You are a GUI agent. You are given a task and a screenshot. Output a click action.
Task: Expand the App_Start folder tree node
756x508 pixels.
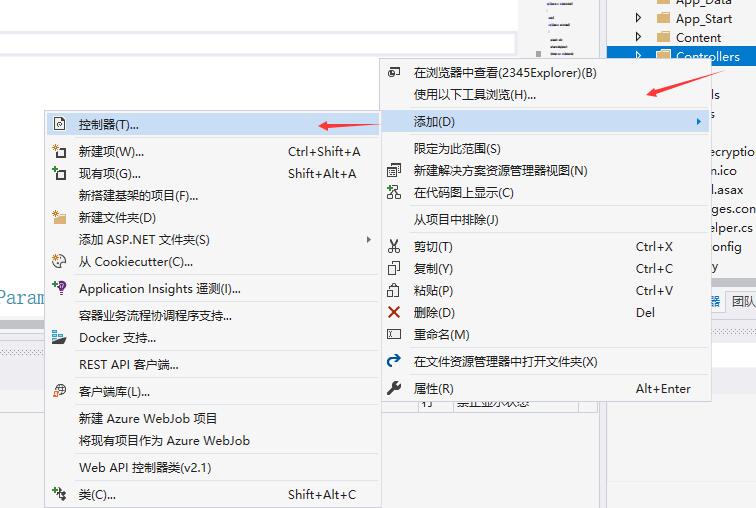coord(639,18)
